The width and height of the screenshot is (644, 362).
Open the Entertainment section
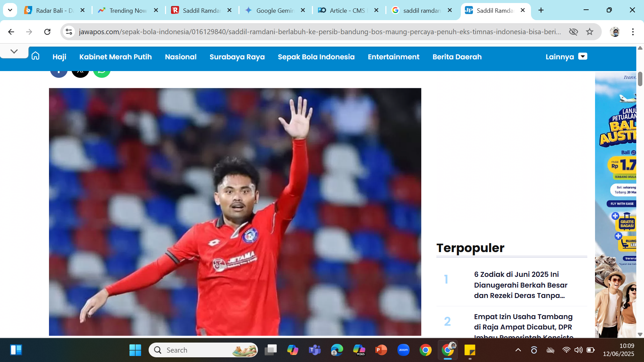tap(393, 57)
